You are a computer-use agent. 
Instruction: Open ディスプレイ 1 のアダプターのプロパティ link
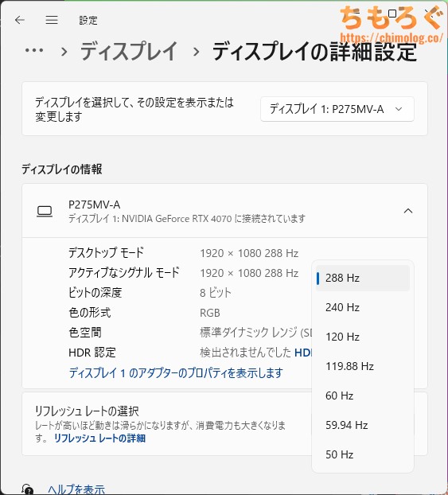176,373
